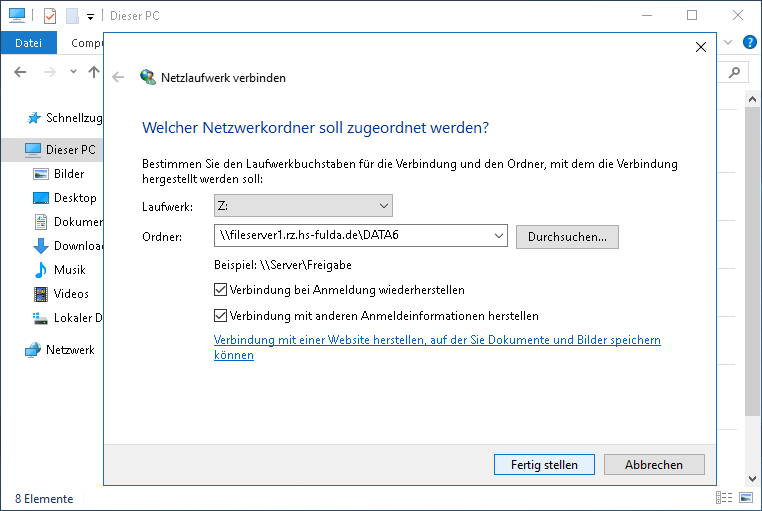Toggle Verbindung mit anderen Anmeldeinformationen herstellen
This screenshot has width=762, height=511.
(221, 315)
